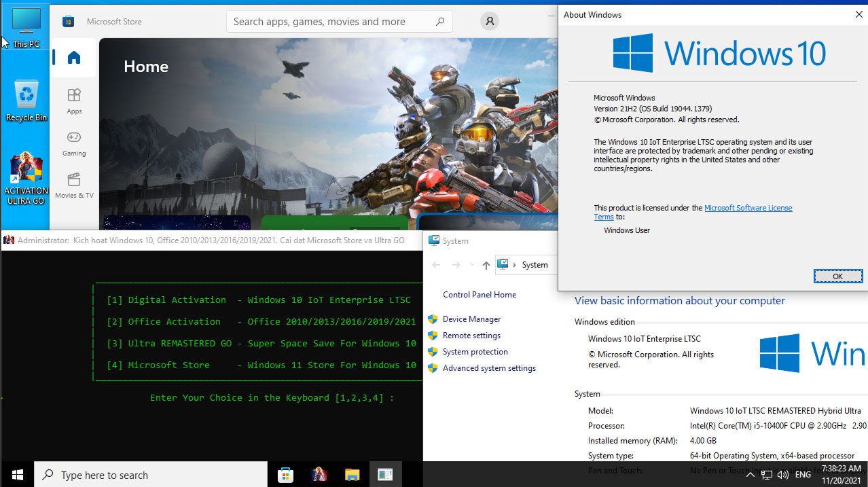This screenshot has width=868, height=487.
Task: Open network icon in system tray
Action: [767, 475]
